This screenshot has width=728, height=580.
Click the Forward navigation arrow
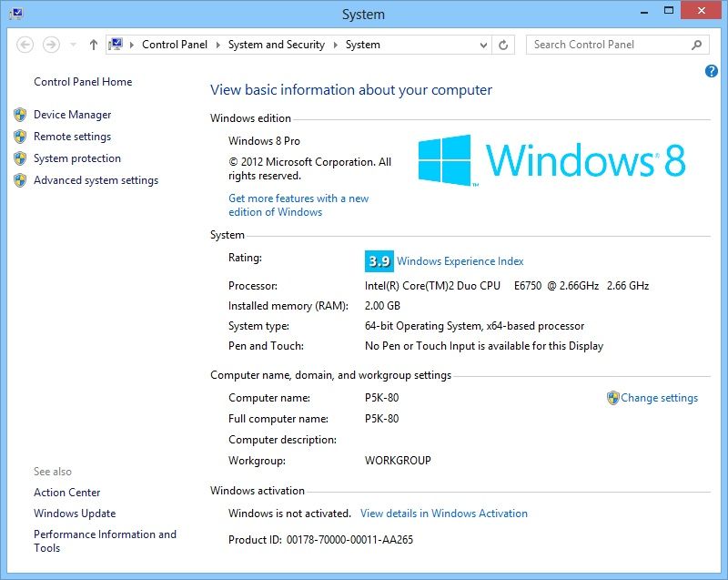pyautogui.click(x=51, y=45)
